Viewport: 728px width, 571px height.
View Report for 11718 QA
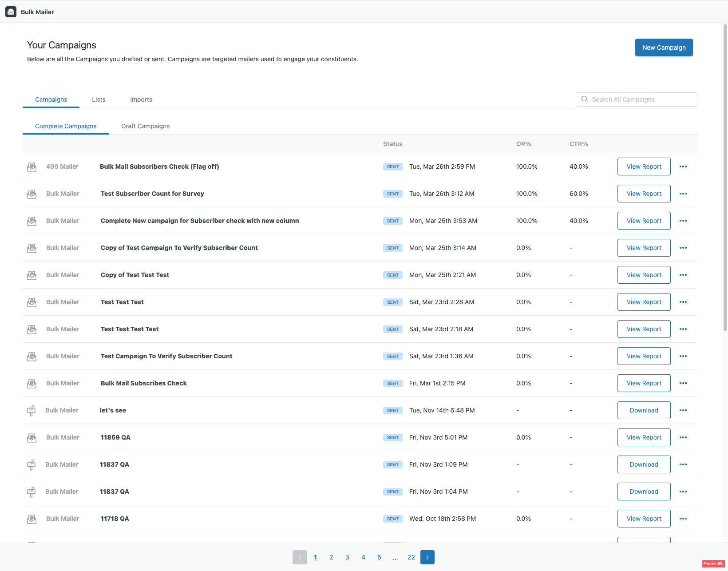(644, 519)
